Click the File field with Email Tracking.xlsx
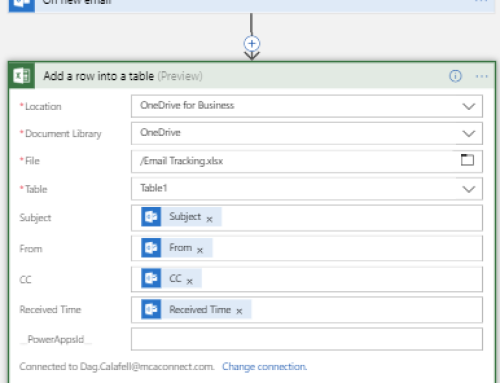This screenshot has width=500, height=383. (307, 161)
